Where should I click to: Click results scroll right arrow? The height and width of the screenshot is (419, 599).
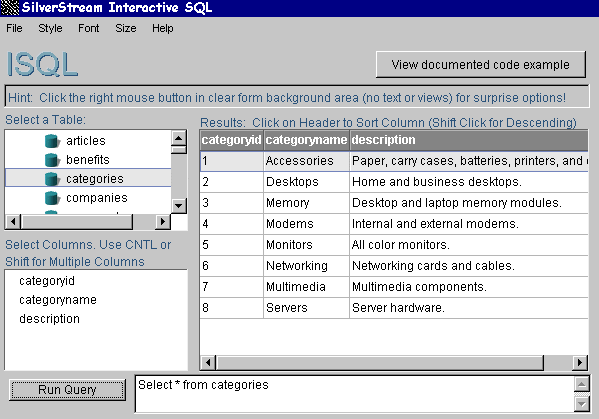coord(580,362)
